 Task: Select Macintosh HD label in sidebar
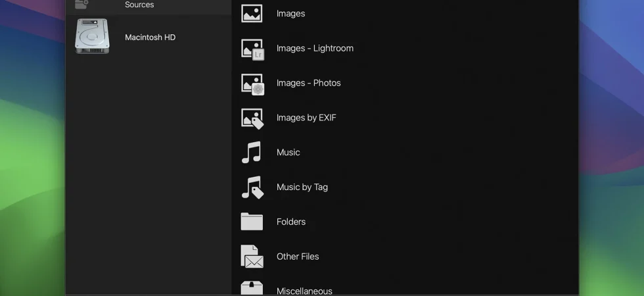tap(150, 37)
